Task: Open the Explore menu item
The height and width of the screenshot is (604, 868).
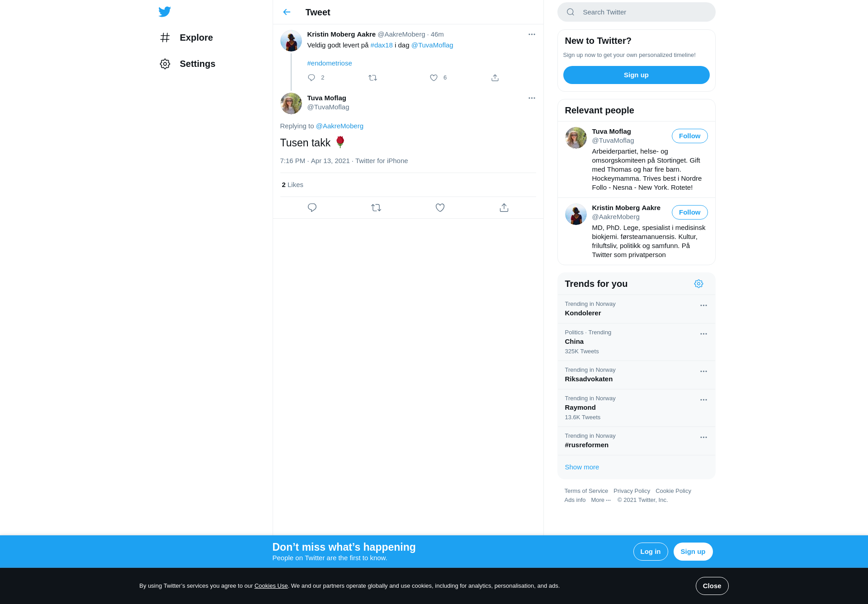Action: [187, 37]
